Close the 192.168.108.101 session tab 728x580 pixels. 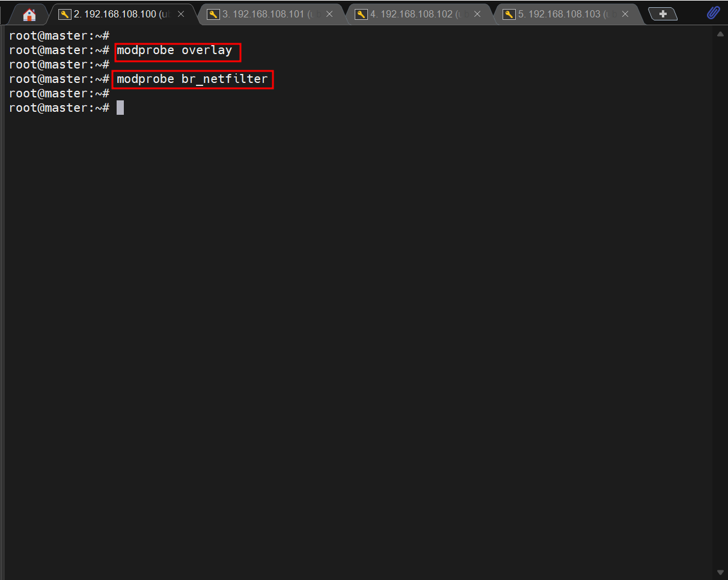pyautogui.click(x=329, y=14)
